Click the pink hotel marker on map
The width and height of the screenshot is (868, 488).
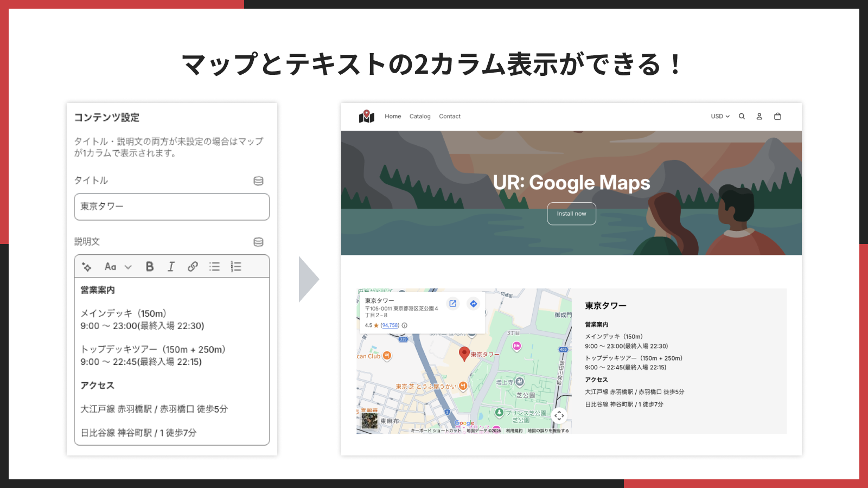pyautogui.click(x=516, y=346)
